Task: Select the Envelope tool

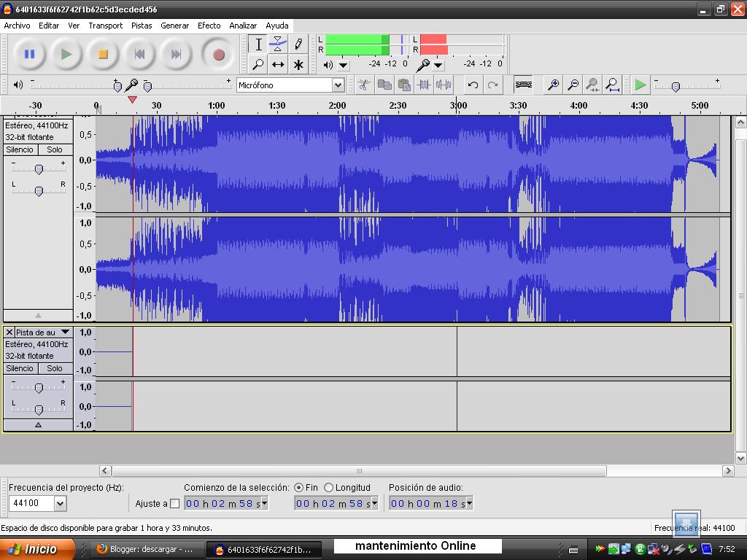Action: pyautogui.click(x=278, y=44)
